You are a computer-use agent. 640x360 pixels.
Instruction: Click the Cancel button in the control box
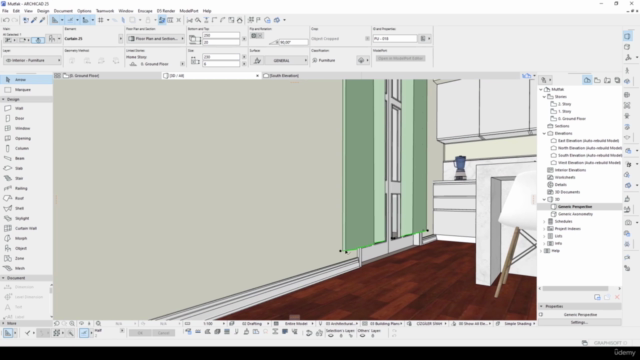click(x=163, y=333)
